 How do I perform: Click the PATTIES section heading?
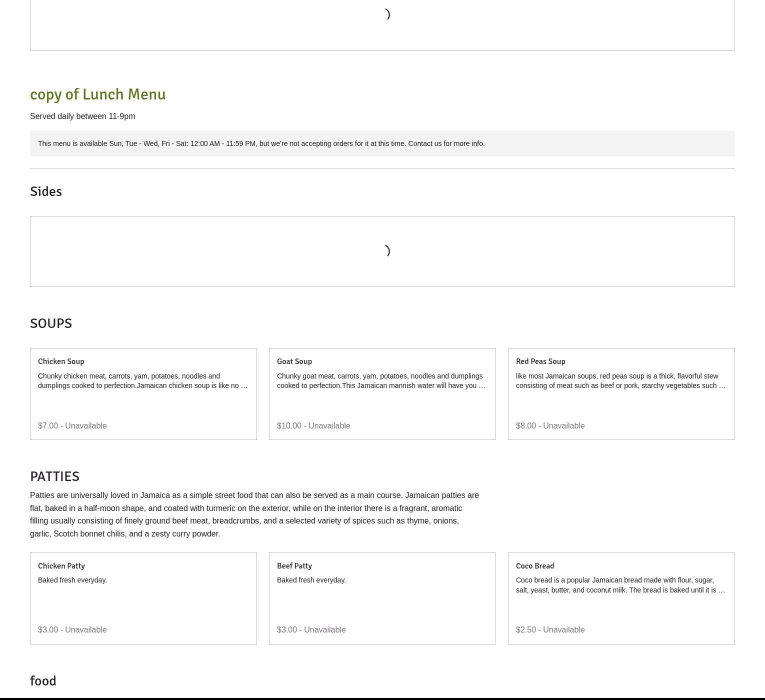(x=54, y=476)
